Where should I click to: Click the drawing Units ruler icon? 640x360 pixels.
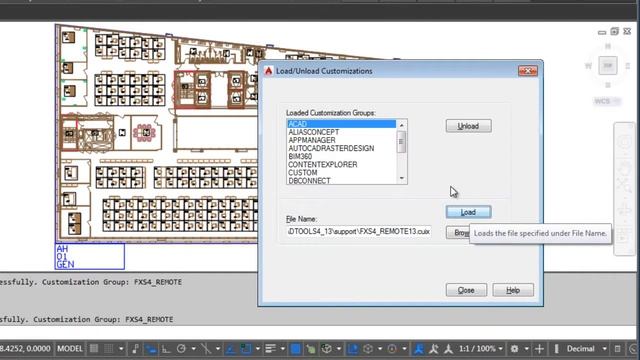point(556,349)
